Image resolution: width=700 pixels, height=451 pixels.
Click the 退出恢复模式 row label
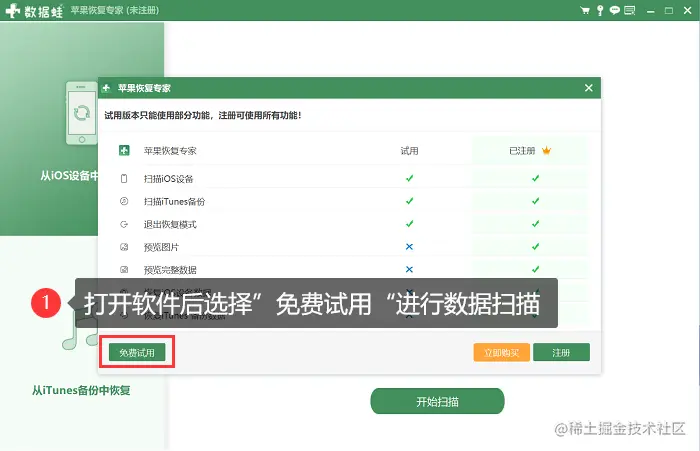(170, 224)
